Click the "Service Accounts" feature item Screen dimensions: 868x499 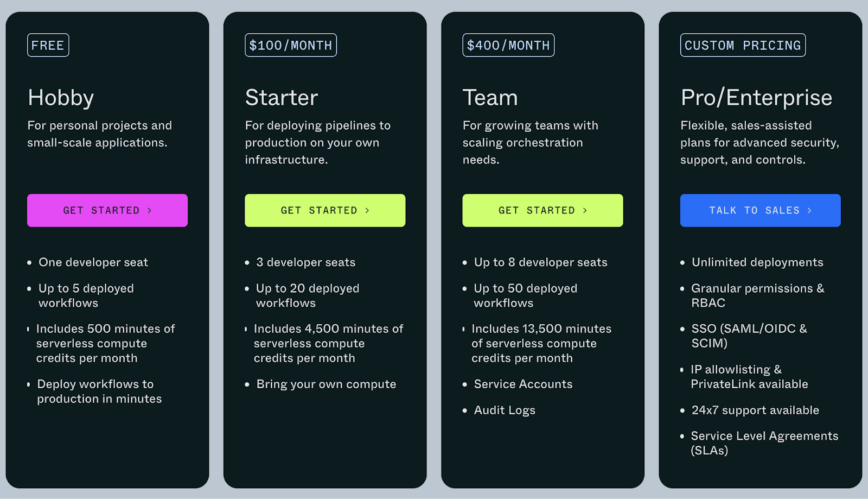523,384
